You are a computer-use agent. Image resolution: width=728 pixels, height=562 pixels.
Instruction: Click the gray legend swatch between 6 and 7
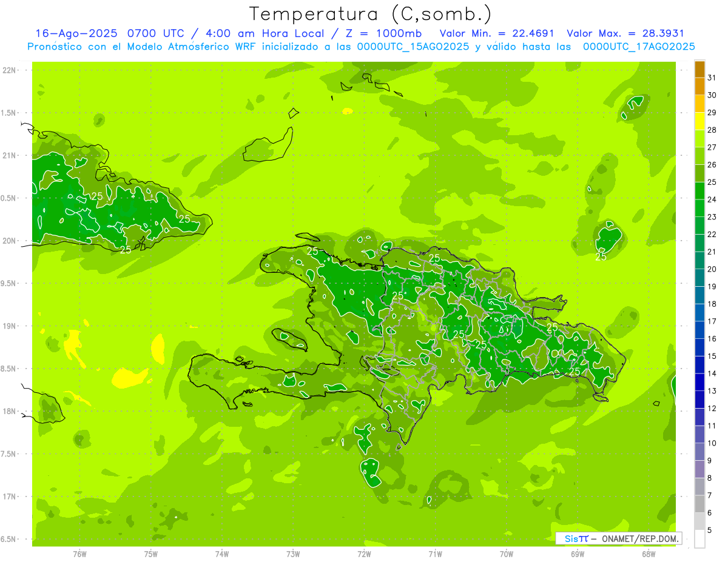pos(699,504)
